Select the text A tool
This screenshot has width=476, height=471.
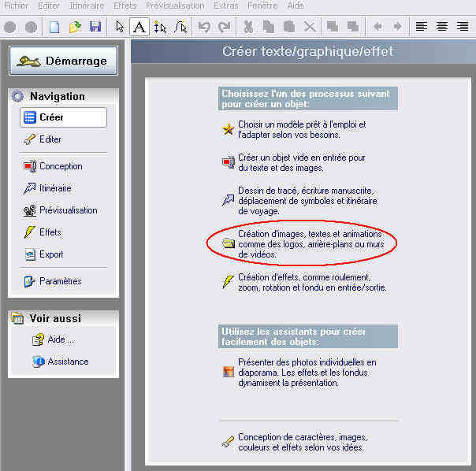(x=139, y=27)
